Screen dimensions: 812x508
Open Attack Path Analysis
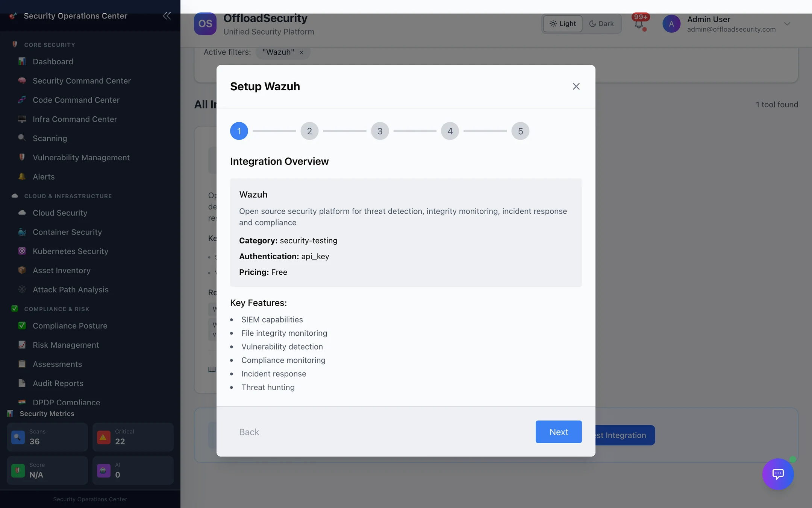(x=71, y=289)
